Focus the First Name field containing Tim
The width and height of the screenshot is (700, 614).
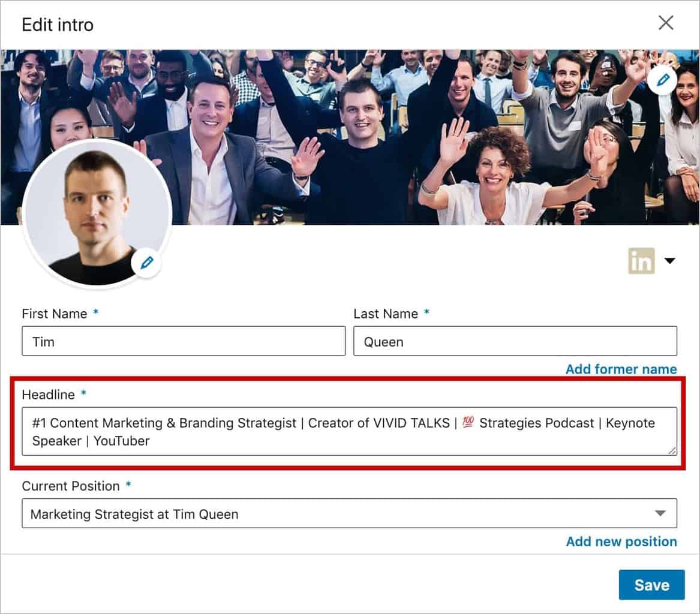point(183,341)
